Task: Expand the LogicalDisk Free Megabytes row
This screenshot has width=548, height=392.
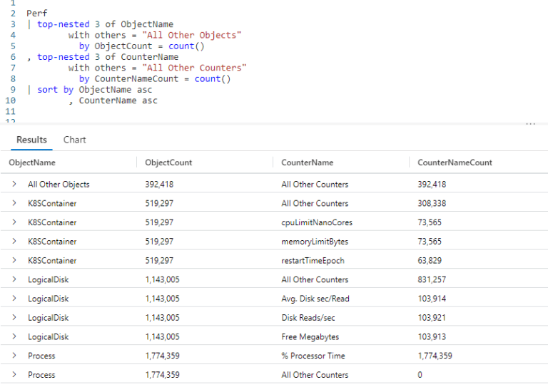Action: [14, 336]
